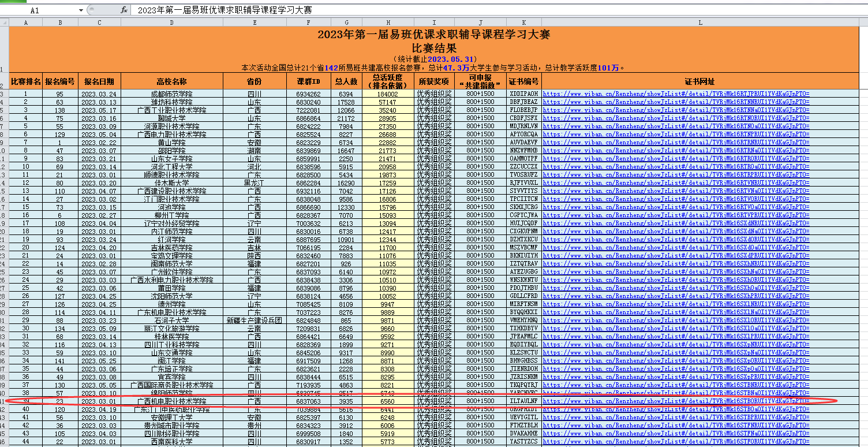Select the row 2 header
Viewport: 868px width, 447px height.
pos(4,81)
